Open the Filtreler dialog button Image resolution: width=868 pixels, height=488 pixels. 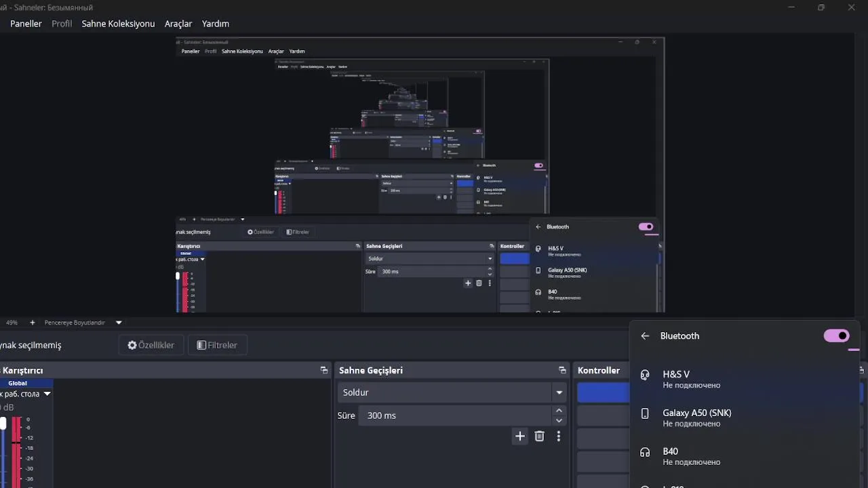tap(217, 345)
